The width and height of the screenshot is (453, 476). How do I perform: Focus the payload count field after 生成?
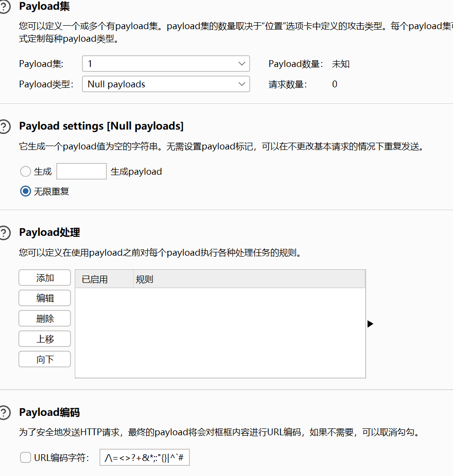(81, 171)
